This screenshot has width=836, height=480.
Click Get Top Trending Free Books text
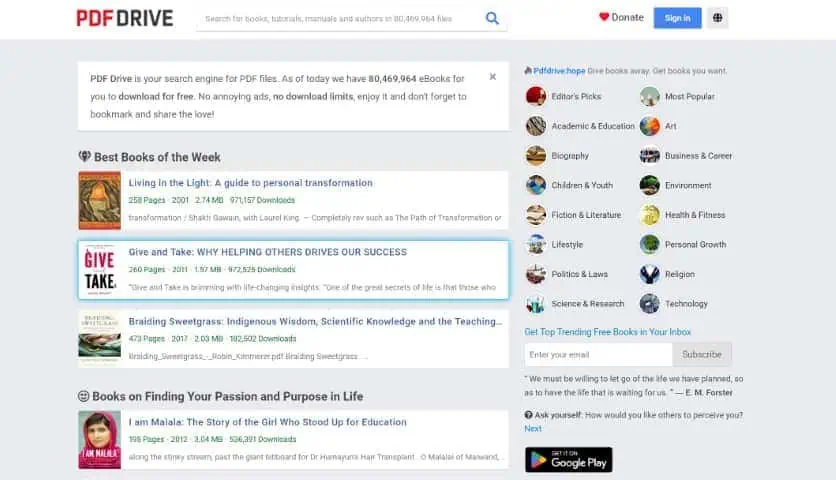pyautogui.click(x=608, y=332)
